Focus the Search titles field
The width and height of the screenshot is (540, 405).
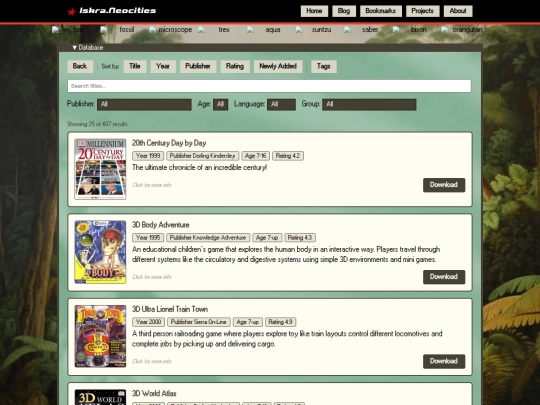269,86
